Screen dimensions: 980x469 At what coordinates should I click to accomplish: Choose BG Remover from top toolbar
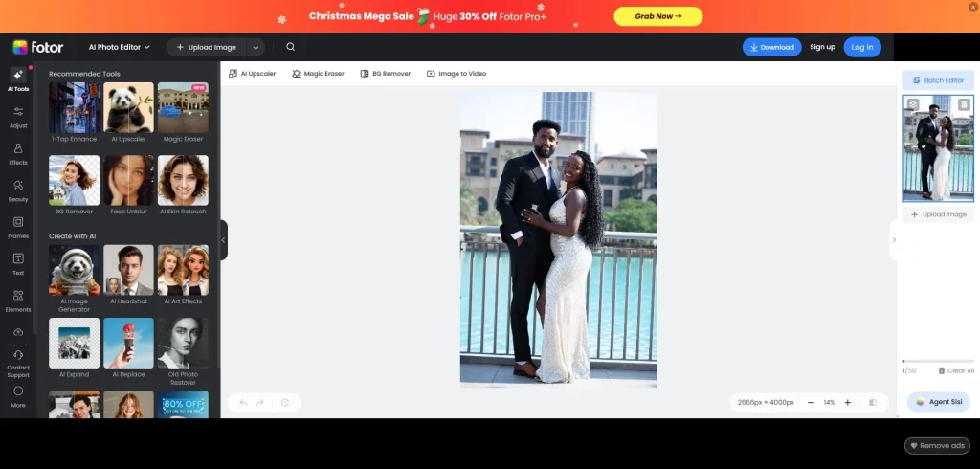386,74
